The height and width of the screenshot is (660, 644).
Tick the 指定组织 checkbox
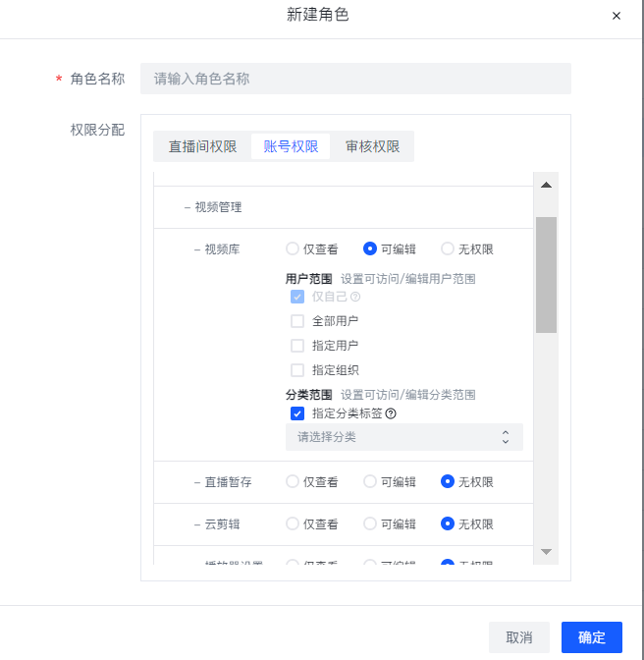(297, 370)
